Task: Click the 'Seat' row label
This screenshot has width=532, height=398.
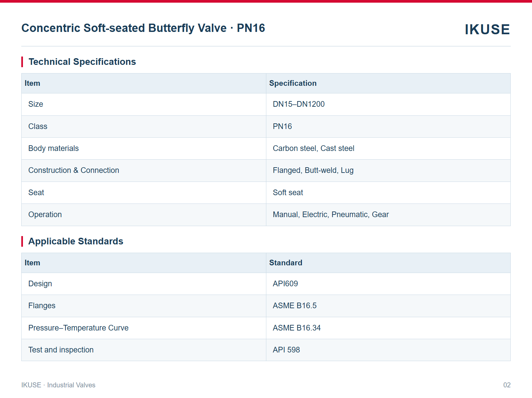Action: [x=36, y=193]
